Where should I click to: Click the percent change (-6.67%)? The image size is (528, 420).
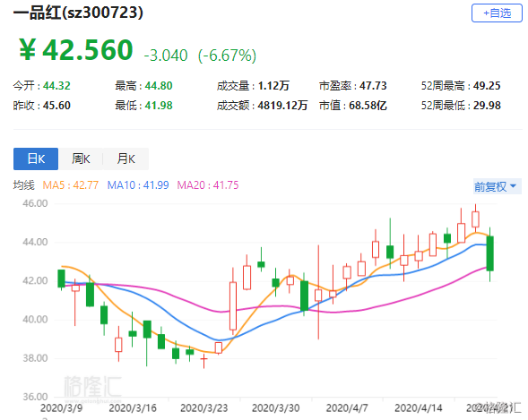click(x=228, y=56)
